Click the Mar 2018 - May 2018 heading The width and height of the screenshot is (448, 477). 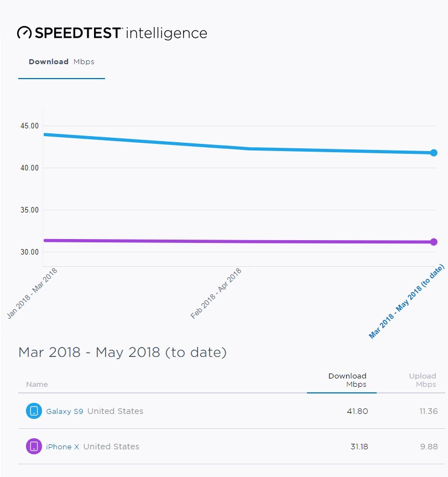(123, 352)
